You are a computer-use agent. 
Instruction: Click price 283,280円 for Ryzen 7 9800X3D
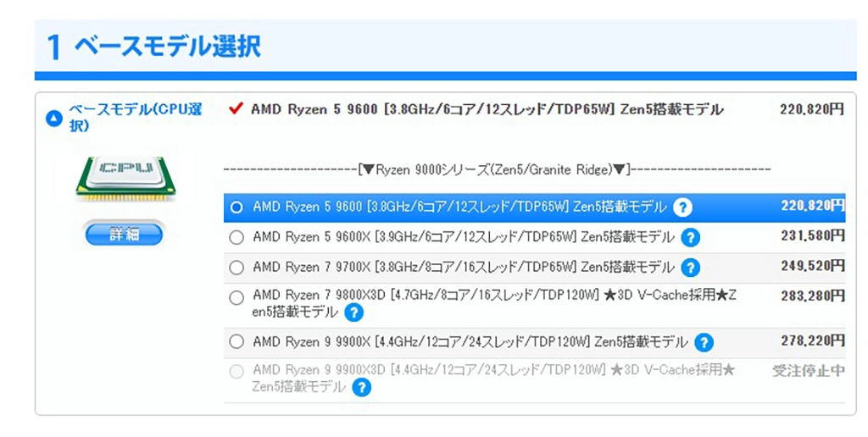click(x=813, y=296)
